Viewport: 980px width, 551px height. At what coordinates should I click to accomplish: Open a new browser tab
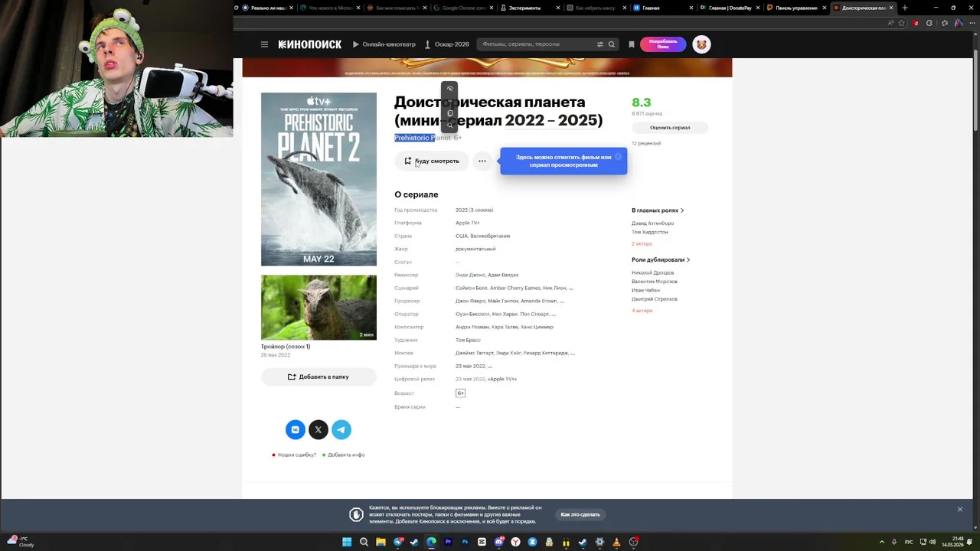[905, 8]
